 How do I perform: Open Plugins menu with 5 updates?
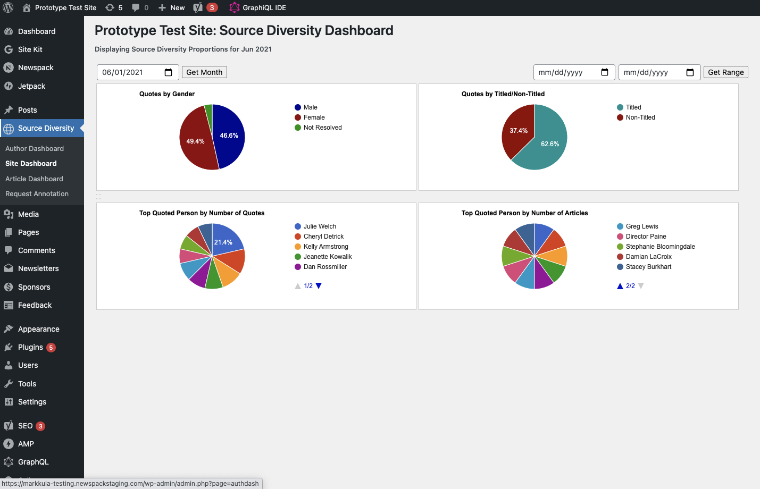[31, 347]
